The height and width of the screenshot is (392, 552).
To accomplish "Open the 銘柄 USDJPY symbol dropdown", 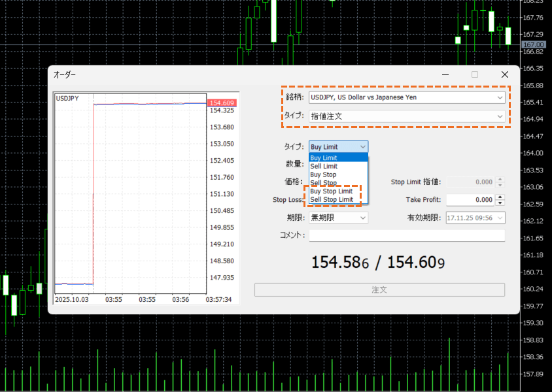I will pyautogui.click(x=407, y=97).
